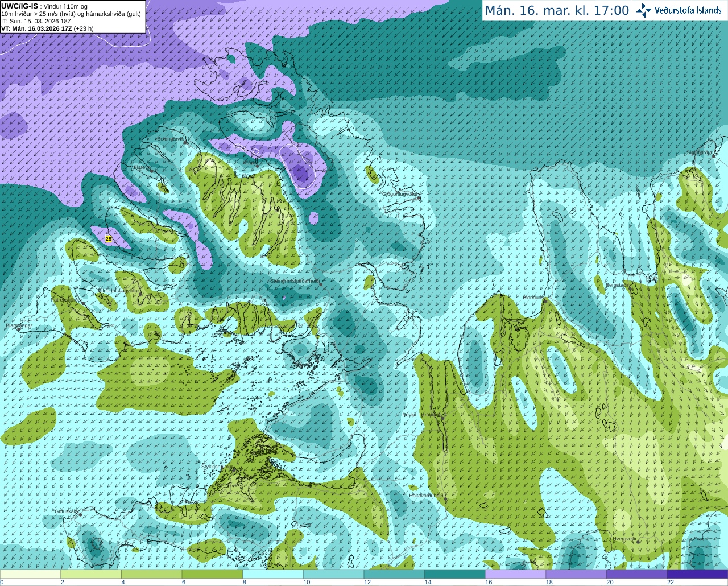This screenshot has height=586, width=728.
Task: Click the date heading Mán. 16. mar. kl. 17:00
Action: (557, 11)
